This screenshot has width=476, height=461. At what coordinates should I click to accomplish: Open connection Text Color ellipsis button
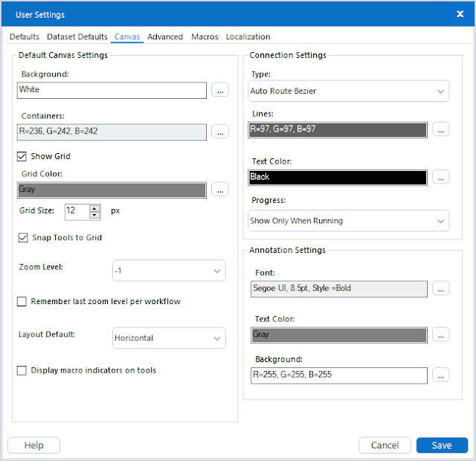click(441, 177)
